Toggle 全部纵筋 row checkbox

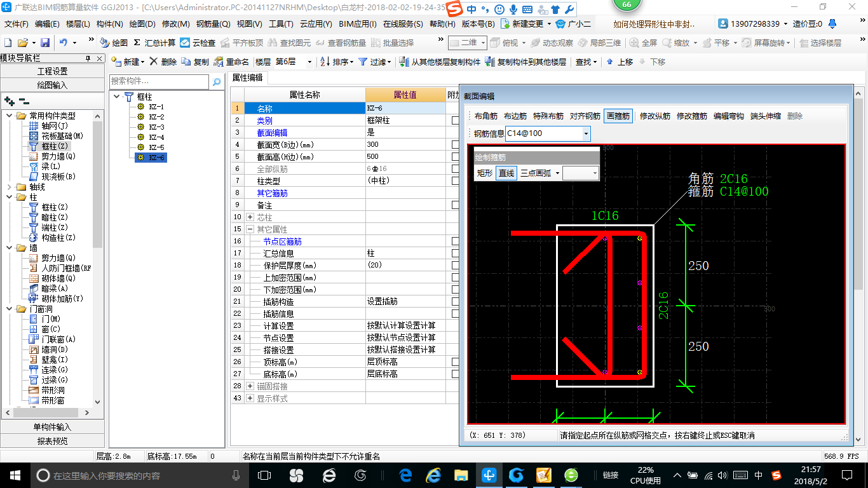[455, 168]
